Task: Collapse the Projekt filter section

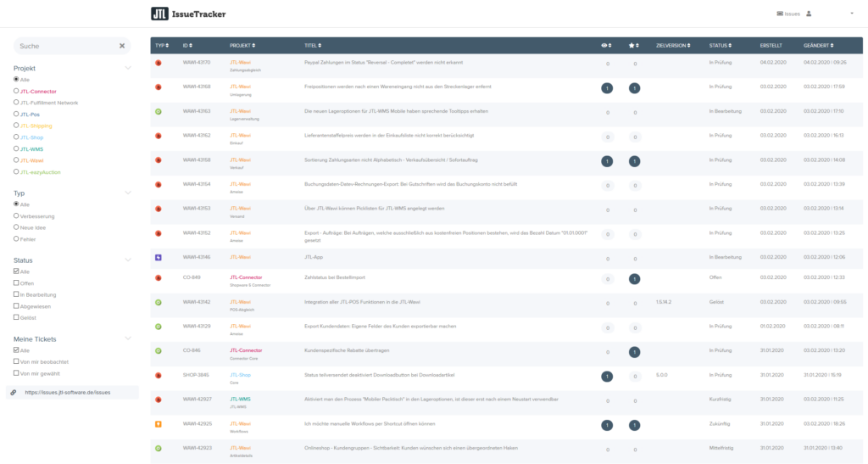Action: 128,68
